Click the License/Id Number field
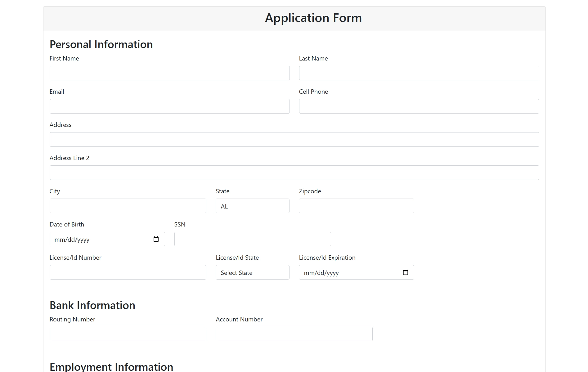This screenshot has height=372, width=588. (128, 272)
